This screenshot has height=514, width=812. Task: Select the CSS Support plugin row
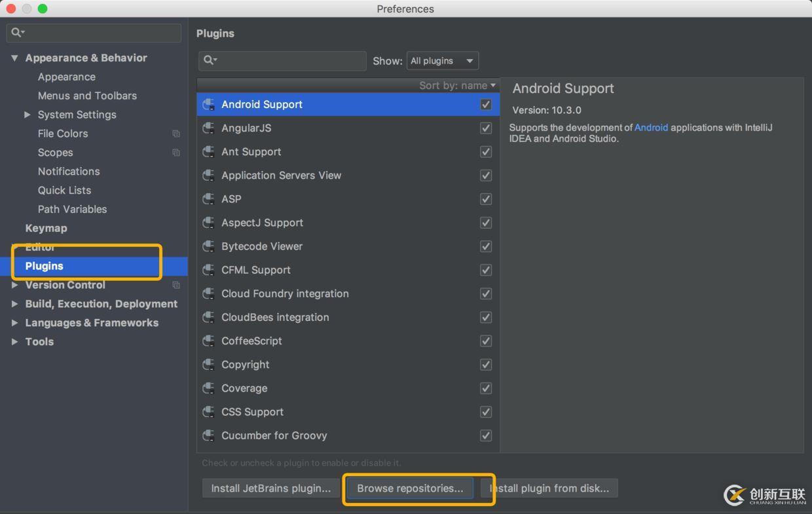pyautogui.click(x=348, y=411)
